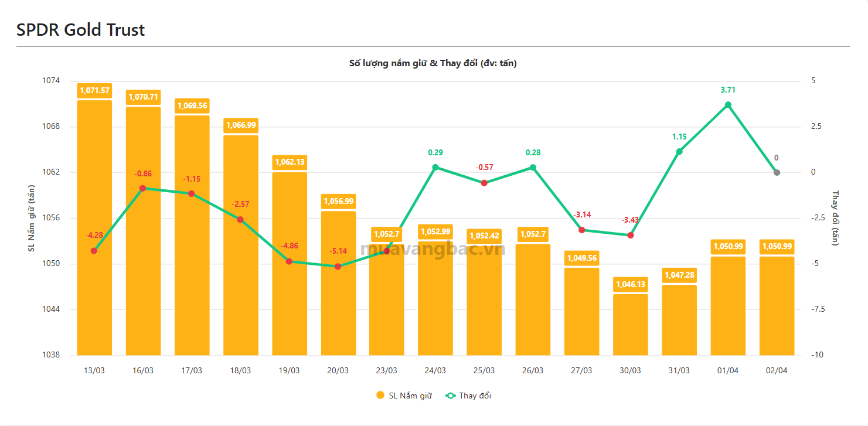Viewport: 868px width, 426px height.
Task: Click the green line marker legend icon
Action: [451, 396]
